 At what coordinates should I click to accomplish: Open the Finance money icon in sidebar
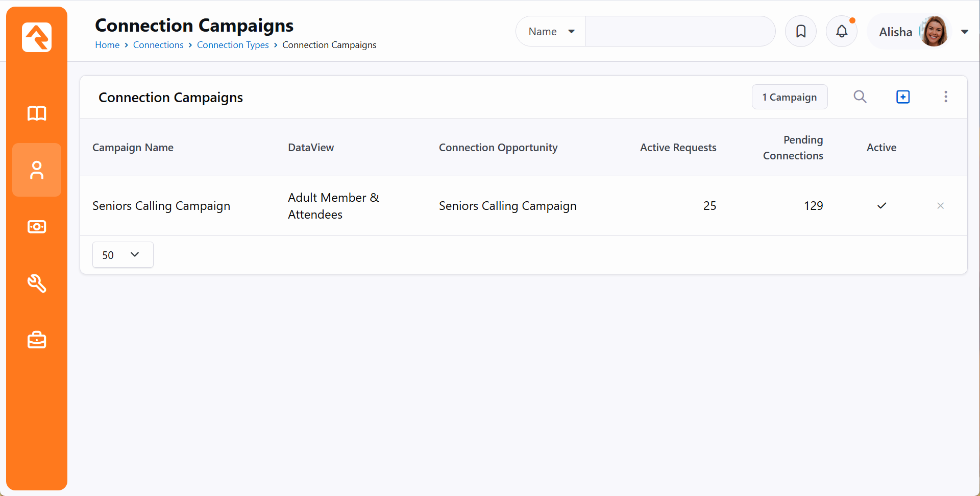point(37,227)
